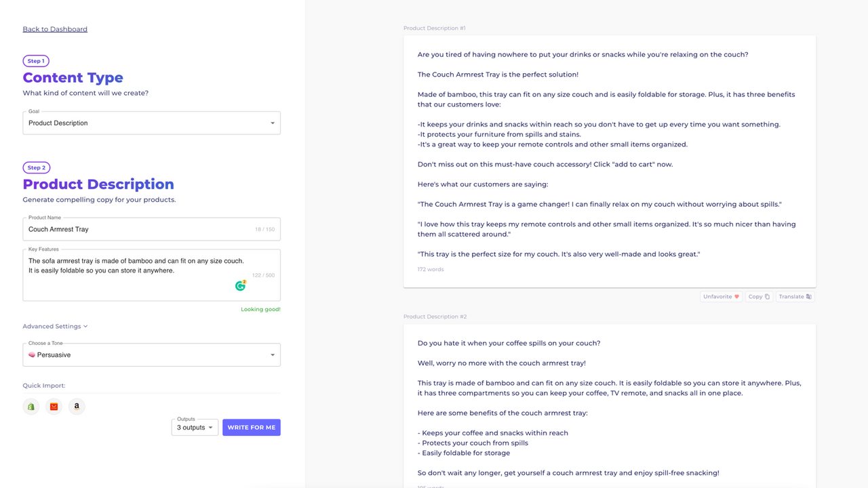Click the Step 2 badge

coord(36,167)
